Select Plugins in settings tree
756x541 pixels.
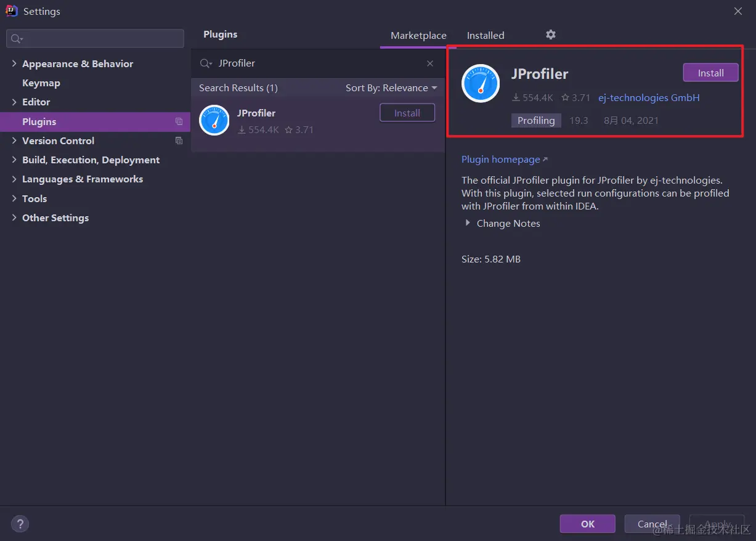tap(95, 121)
